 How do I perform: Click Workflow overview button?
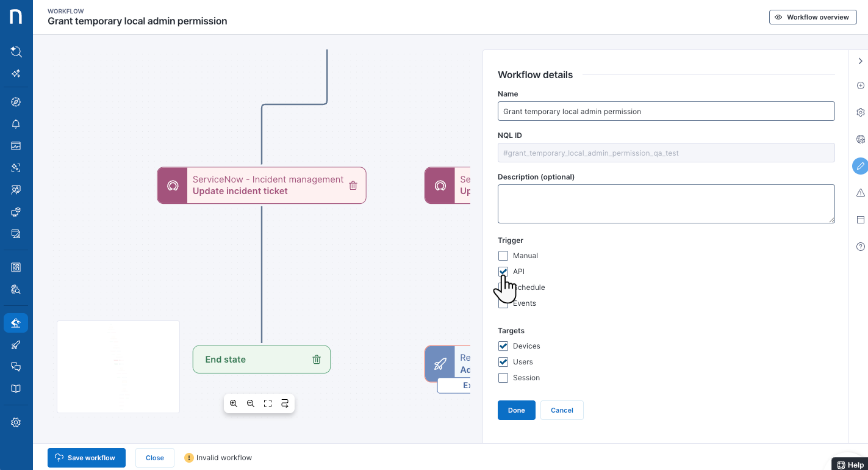[x=812, y=17]
